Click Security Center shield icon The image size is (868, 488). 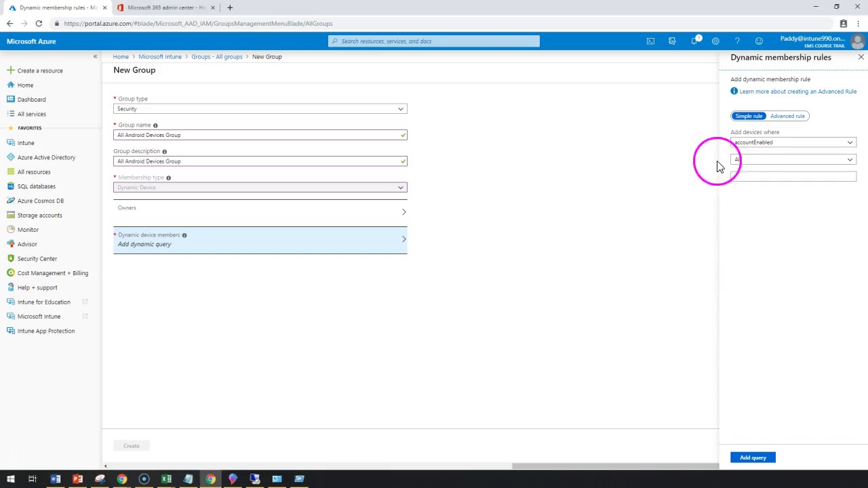[10, 259]
